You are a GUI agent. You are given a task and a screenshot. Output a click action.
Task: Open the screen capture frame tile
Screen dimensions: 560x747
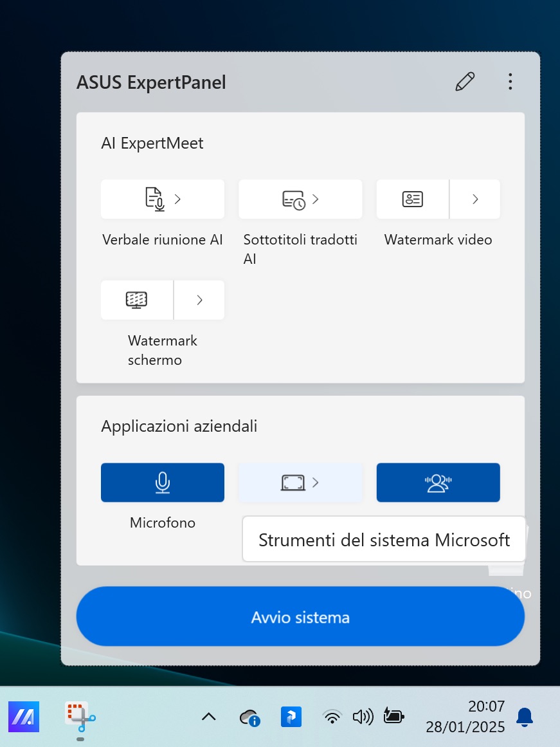[300, 483]
